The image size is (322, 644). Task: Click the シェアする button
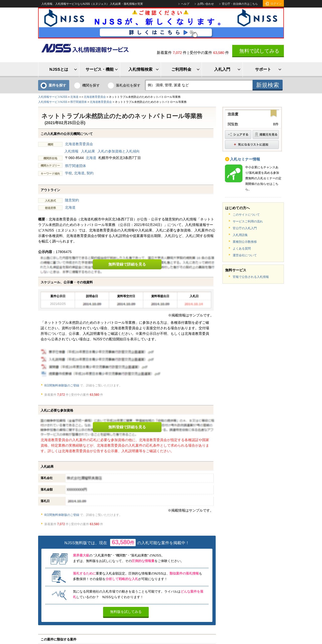click(238, 135)
